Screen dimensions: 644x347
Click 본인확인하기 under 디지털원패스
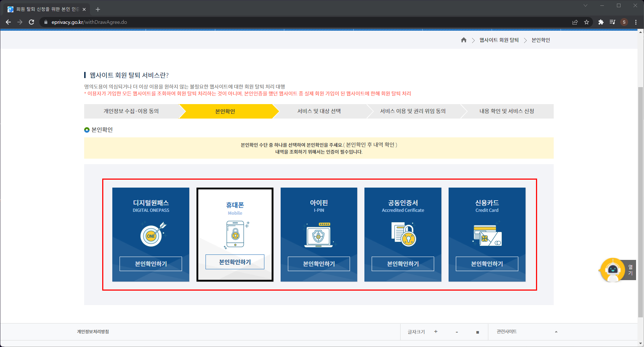(x=151, y=264)
